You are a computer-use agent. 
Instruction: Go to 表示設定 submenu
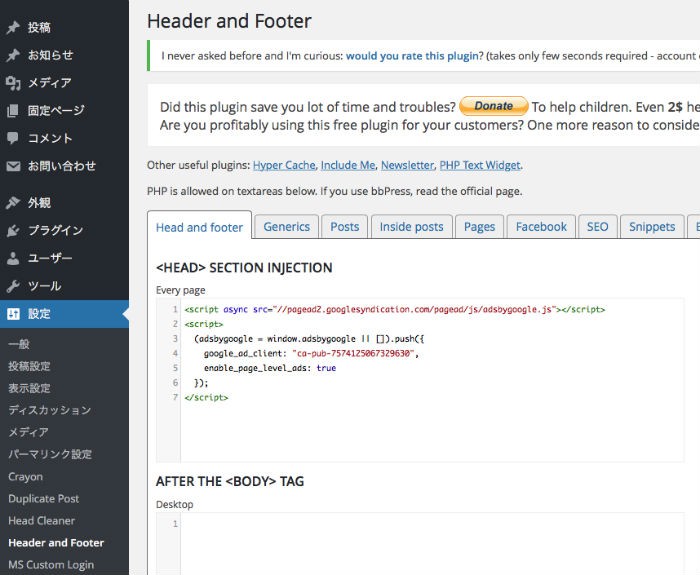pyautogui.click(x=29, y=388)
